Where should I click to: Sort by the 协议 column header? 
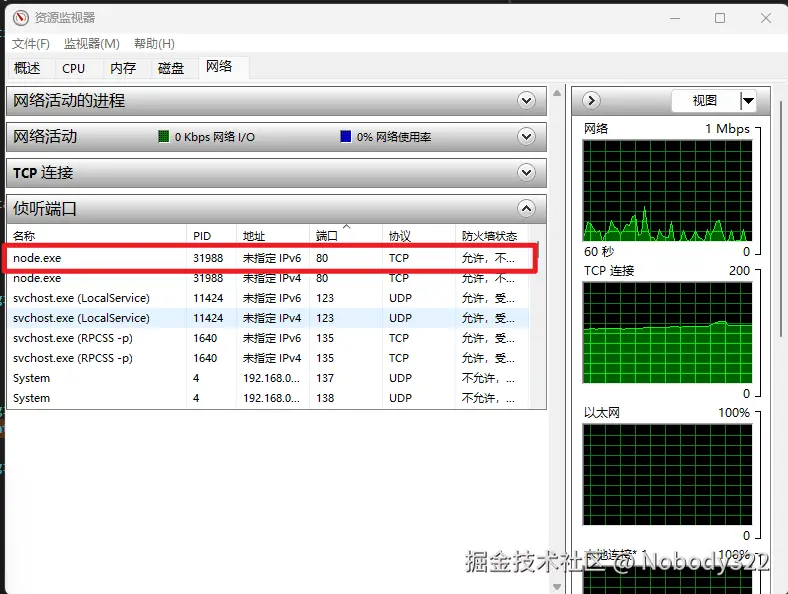pos(419,236)
